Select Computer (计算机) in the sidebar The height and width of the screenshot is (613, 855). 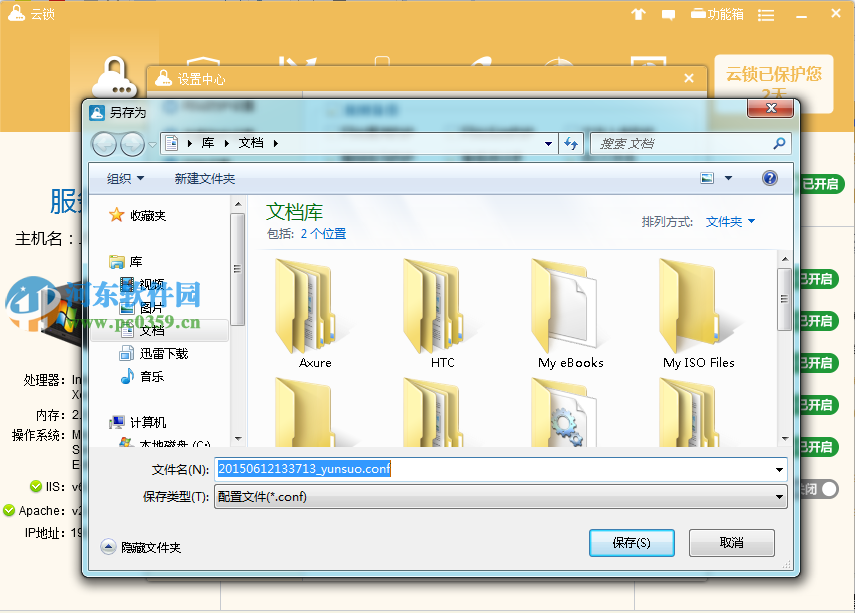(x=138, y=422)
